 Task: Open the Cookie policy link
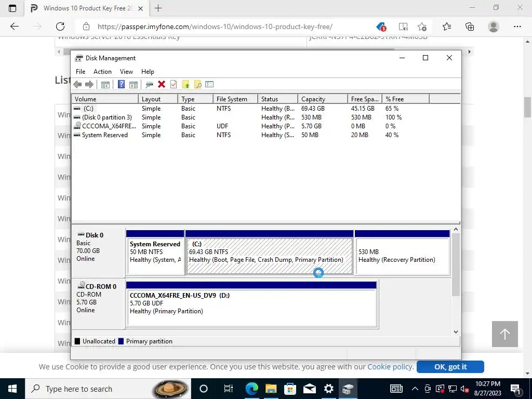point(390,367)
